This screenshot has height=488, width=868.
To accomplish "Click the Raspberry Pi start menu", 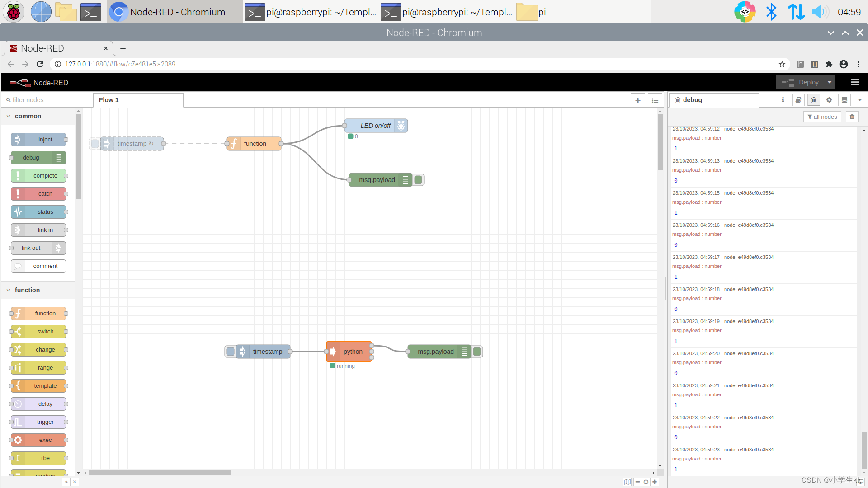I will (x=14, y=12).
